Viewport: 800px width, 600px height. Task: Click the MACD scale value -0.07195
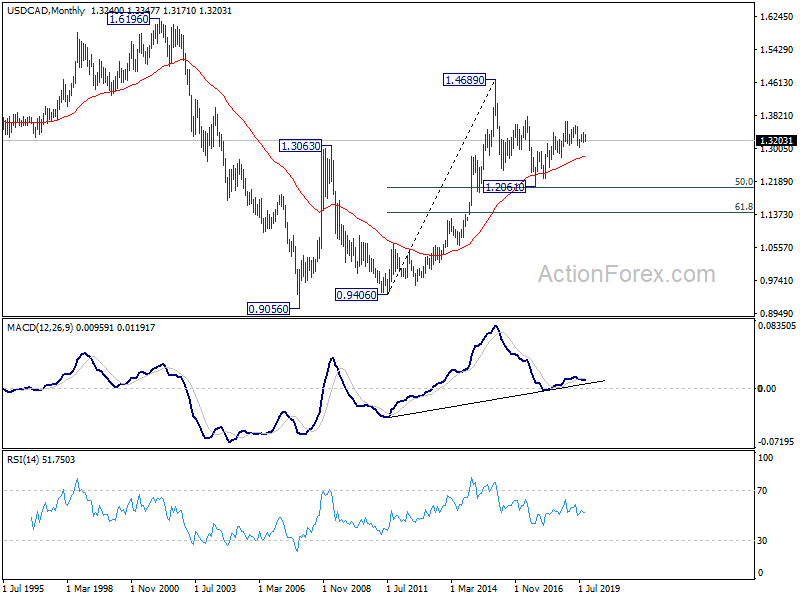click(x=777, y=441)
